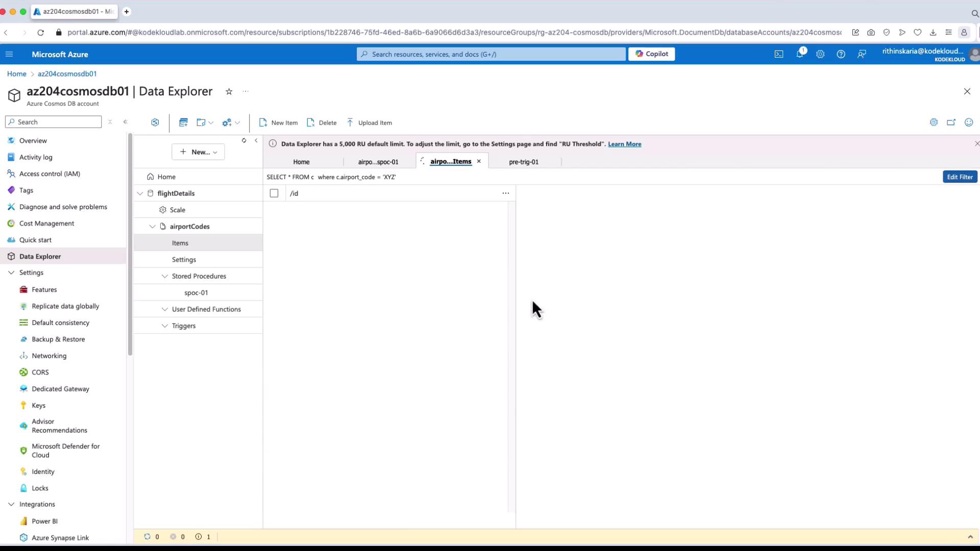
Task: Open the Cloud Shell icon
Action: pos(779,54)
